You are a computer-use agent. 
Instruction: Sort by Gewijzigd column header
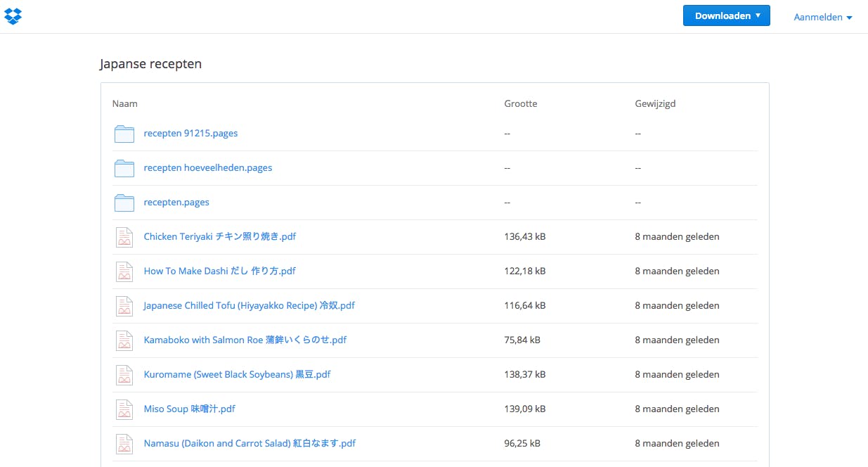[655, 103]
